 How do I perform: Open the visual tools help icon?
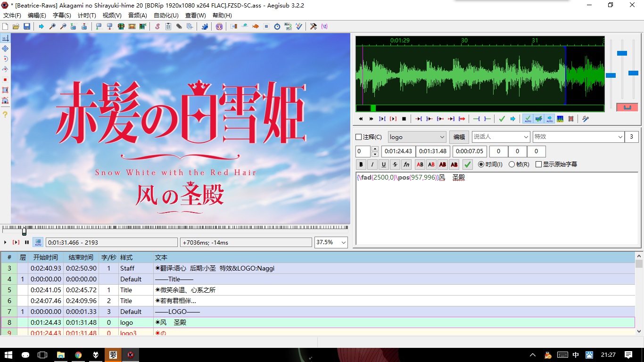5,115
